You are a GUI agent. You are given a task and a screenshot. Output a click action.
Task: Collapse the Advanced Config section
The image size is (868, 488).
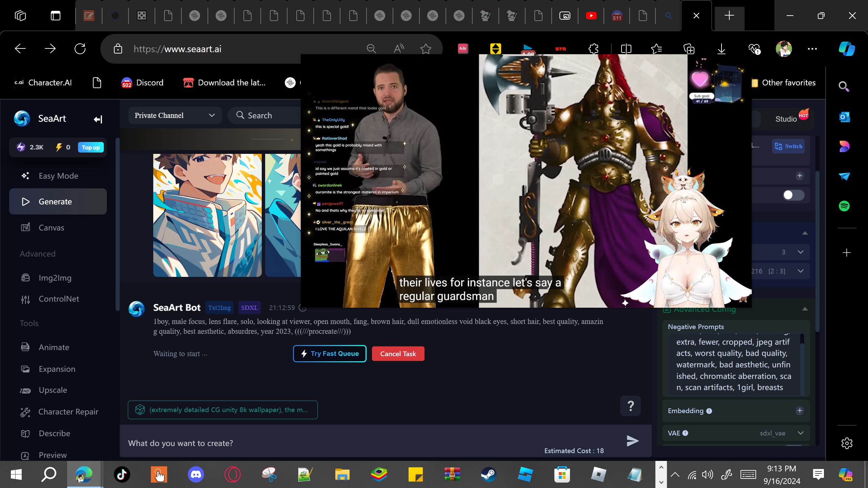click(805, 309)
